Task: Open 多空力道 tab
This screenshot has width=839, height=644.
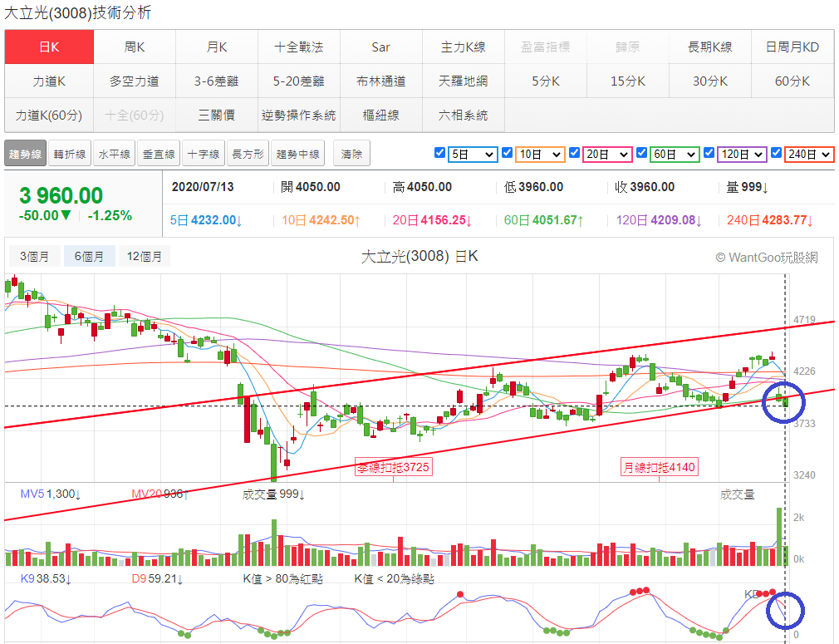Action: pyautogui.click(x=135, y=81)
